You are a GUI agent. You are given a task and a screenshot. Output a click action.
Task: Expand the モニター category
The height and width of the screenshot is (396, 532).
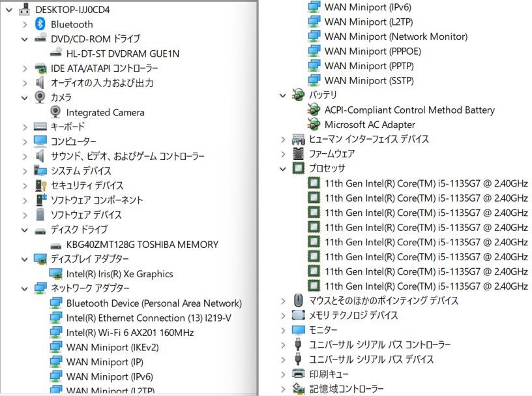coord(283,329)
